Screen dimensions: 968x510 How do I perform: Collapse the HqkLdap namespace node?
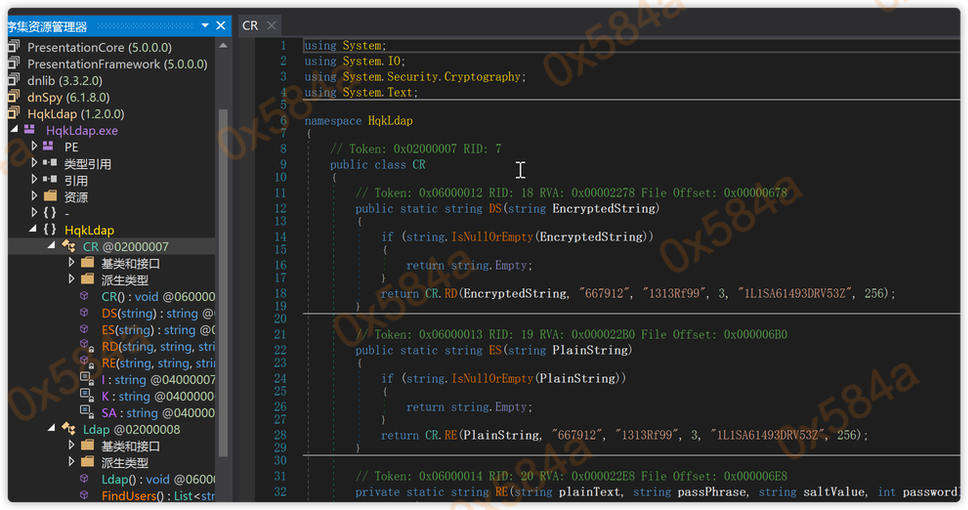click(x=35, y=230)
